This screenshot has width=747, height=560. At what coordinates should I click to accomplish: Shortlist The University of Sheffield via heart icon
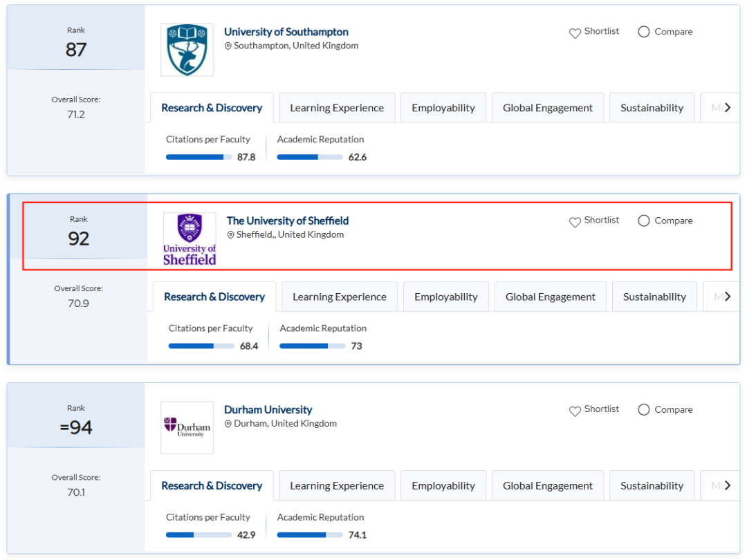pyautogui.click(x=575, y=222)
